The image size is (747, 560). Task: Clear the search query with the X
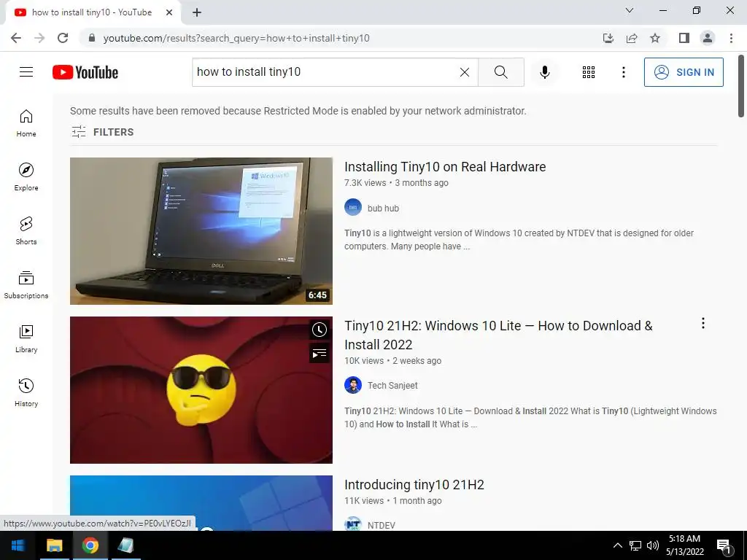click(465, 72)
